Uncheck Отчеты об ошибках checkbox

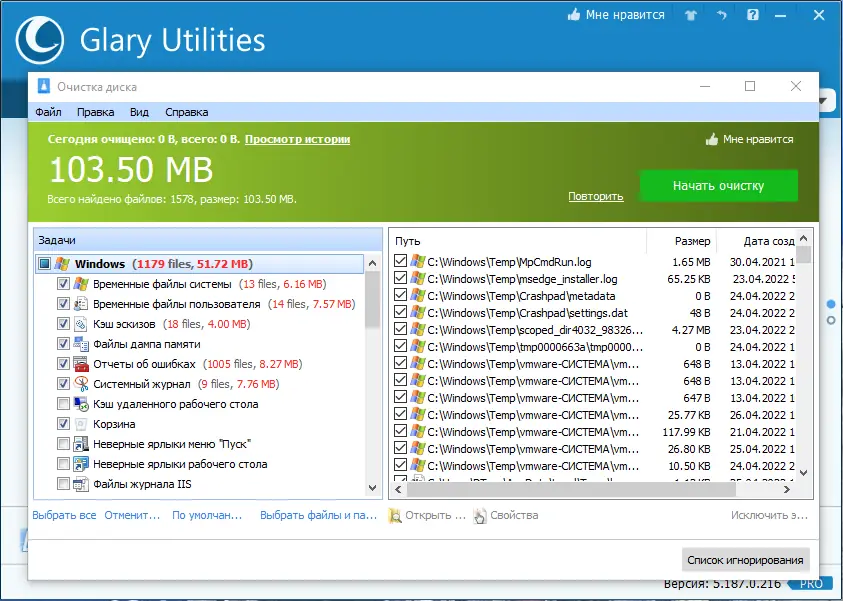click(x=63, y=364)
